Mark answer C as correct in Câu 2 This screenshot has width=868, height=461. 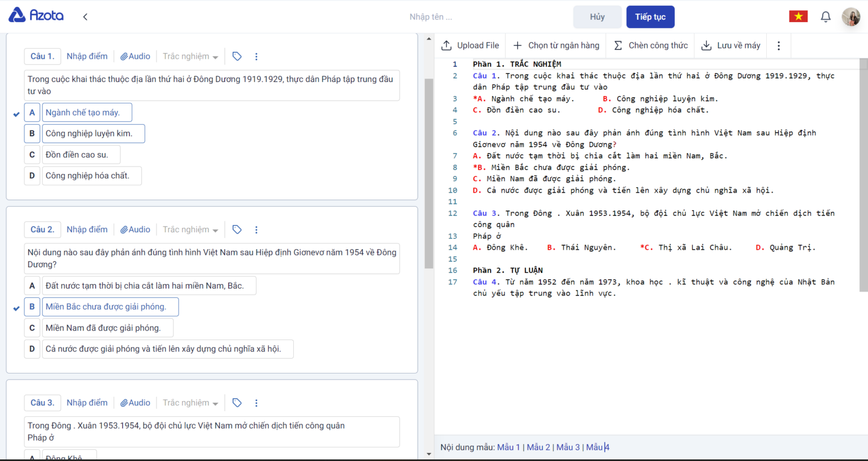32,328
